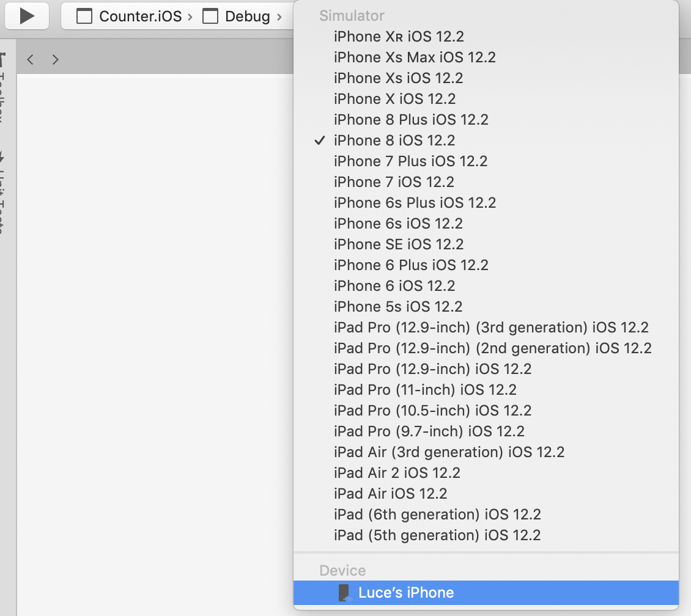691x616 pixels.
Task: Choose iPhone 5s iOS 12.2 simulator
Action: click(486, 306)
